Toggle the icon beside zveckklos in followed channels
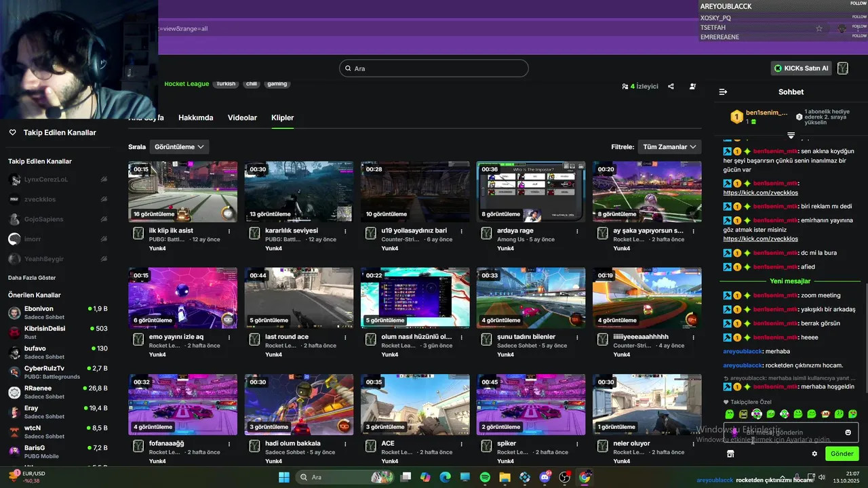This screenshot has width=868, height=488. click(x=104, y=199)
